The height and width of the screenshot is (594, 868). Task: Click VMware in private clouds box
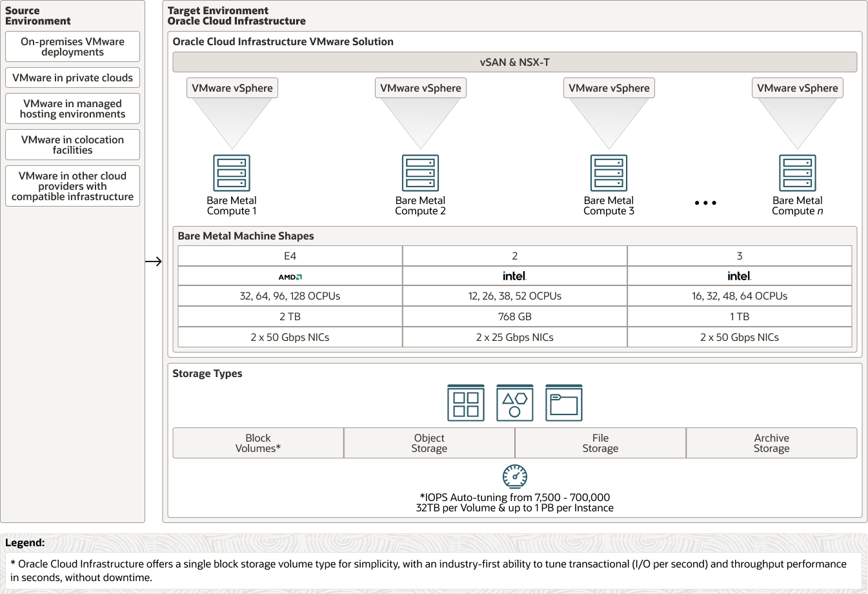[x=72, y=77]
